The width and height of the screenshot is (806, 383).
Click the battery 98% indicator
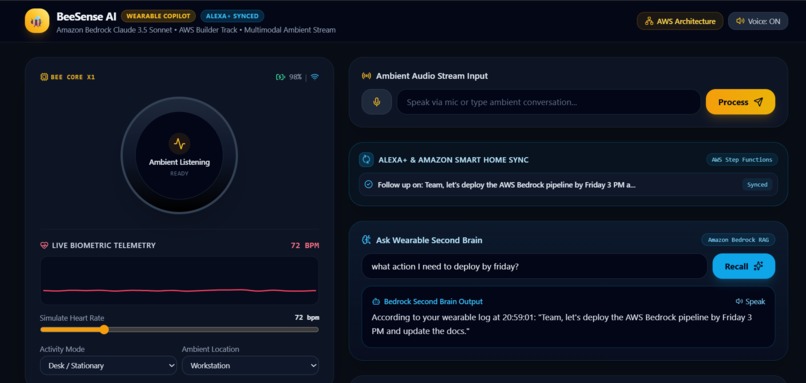(288, 77)
